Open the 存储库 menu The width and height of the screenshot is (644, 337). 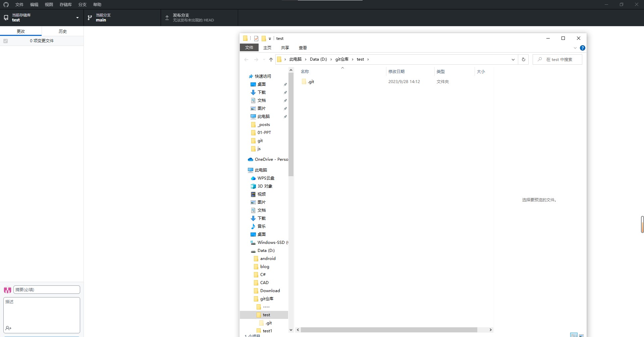(65, 5)
